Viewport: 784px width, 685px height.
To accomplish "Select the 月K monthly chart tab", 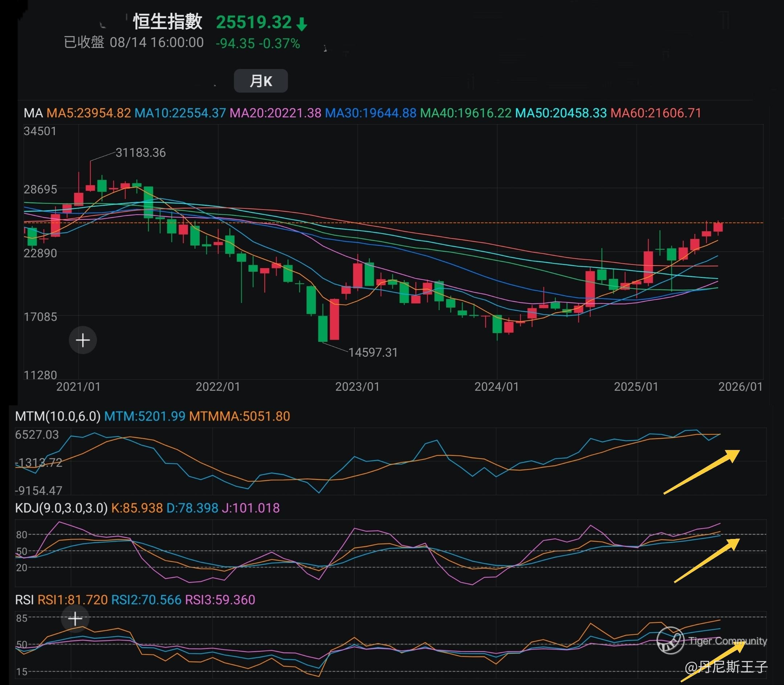I will [261, 81].
